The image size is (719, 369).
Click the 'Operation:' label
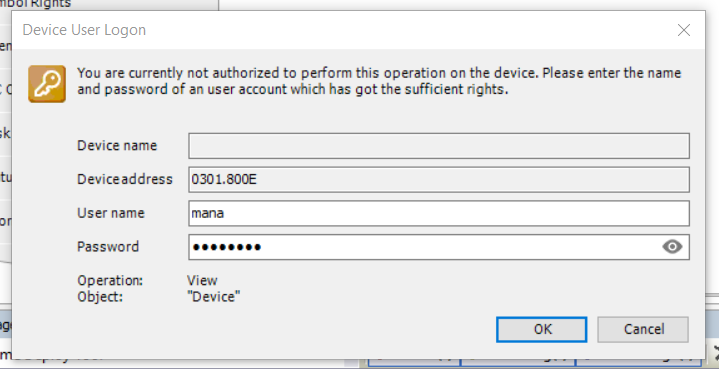(x=110, y=281)
